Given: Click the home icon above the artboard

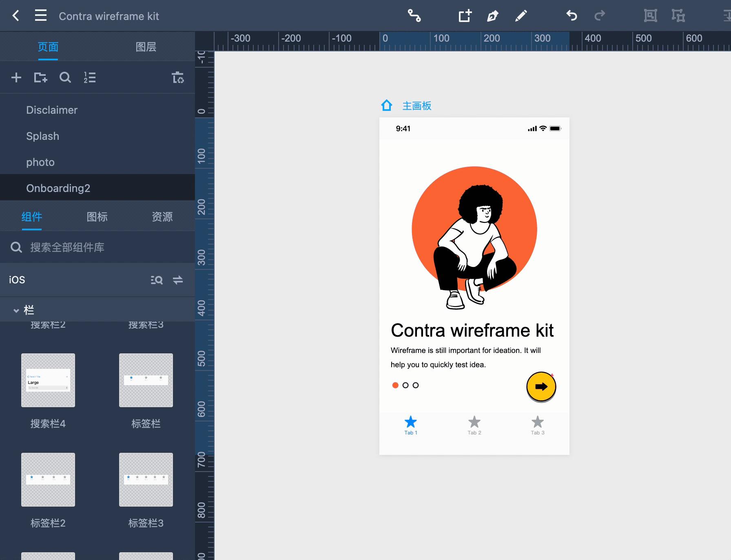Looking at the screenshot, I should (x=386, y=106).
